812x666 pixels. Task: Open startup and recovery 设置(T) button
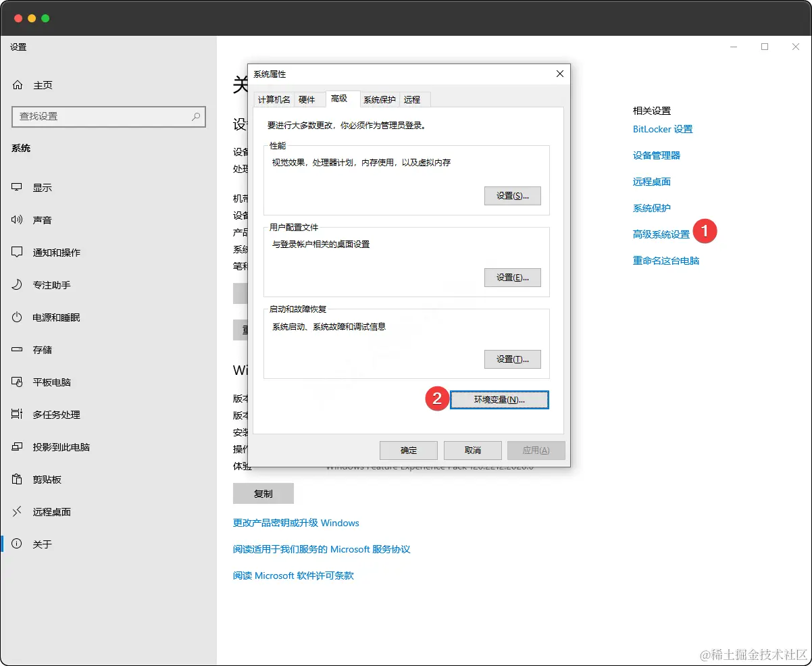coord(513,359)
